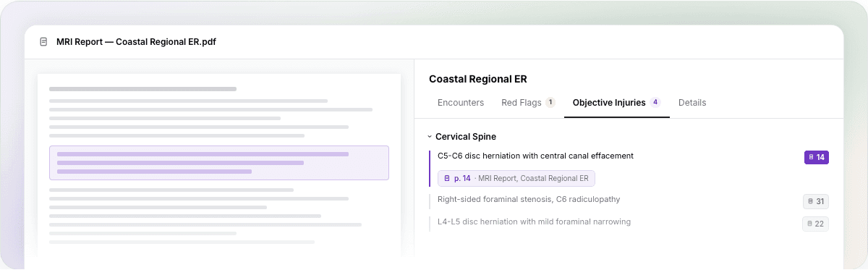This screenshot has width=868, height=270.
Task: Select the Objective Injuries tab
Action: pyautogui.click(x=617, y=103)
